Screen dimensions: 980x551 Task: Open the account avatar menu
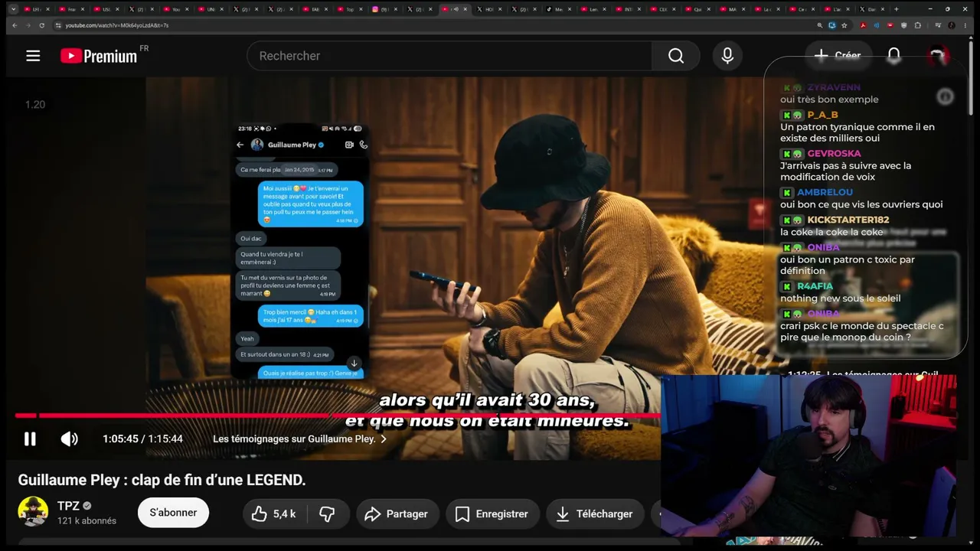point(938,56)
